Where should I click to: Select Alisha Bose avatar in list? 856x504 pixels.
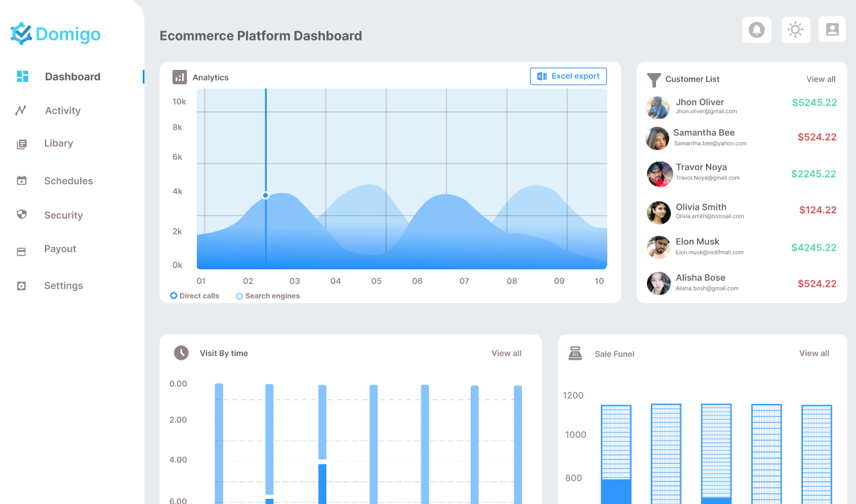pos(659,283)
